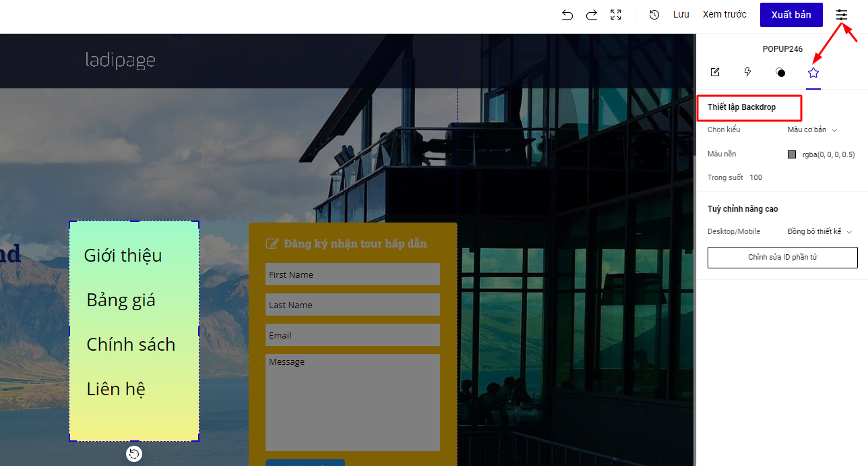Click Xem trước to preview

(724, 15)
